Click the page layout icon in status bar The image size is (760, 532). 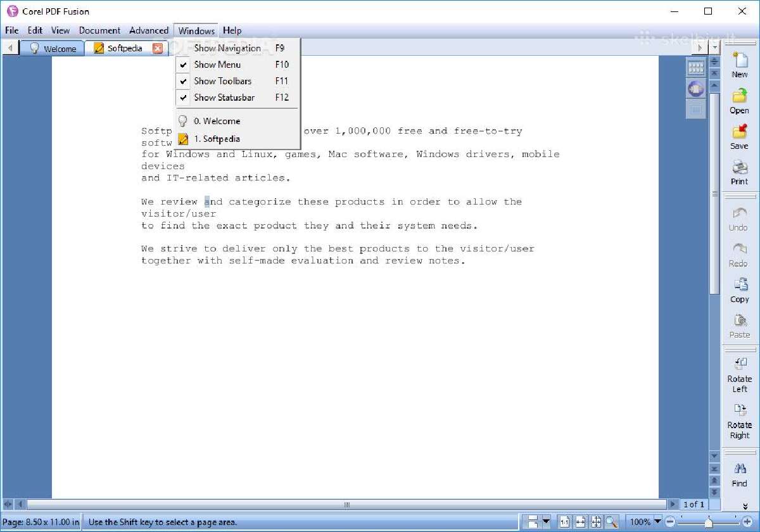coord(533,522)
